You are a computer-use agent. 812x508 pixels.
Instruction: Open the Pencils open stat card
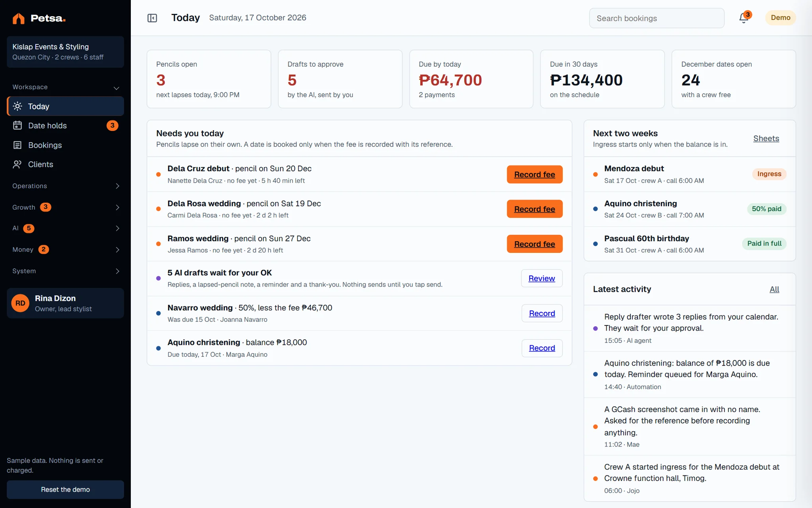pos(209,79)
